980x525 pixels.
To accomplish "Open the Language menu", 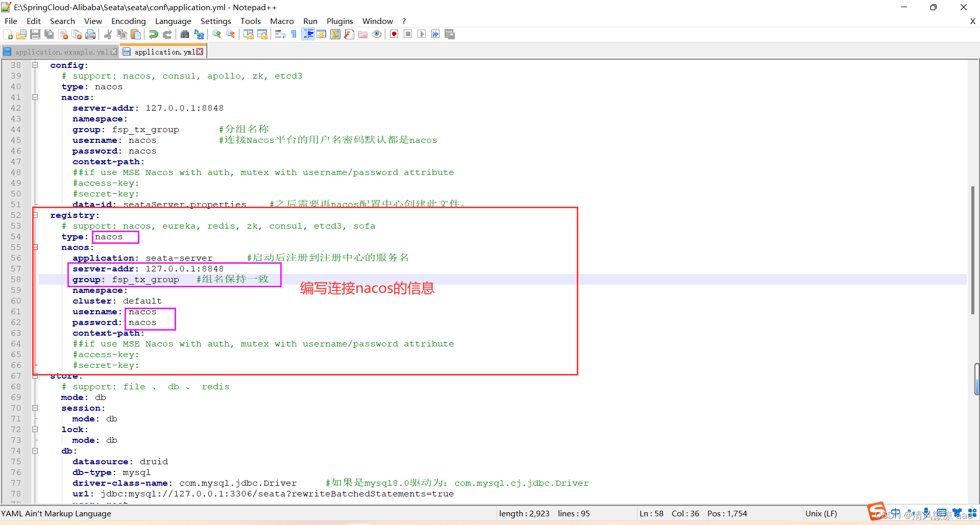I will point(173,21).
